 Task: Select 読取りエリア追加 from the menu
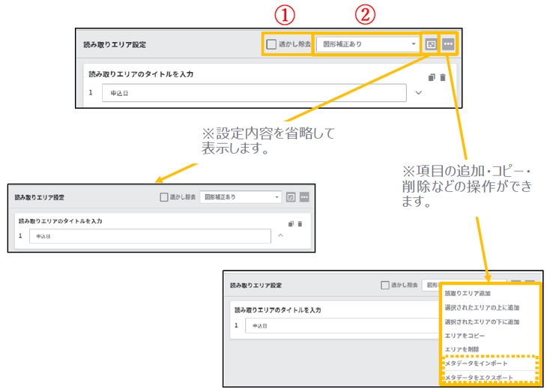(468, 293)
